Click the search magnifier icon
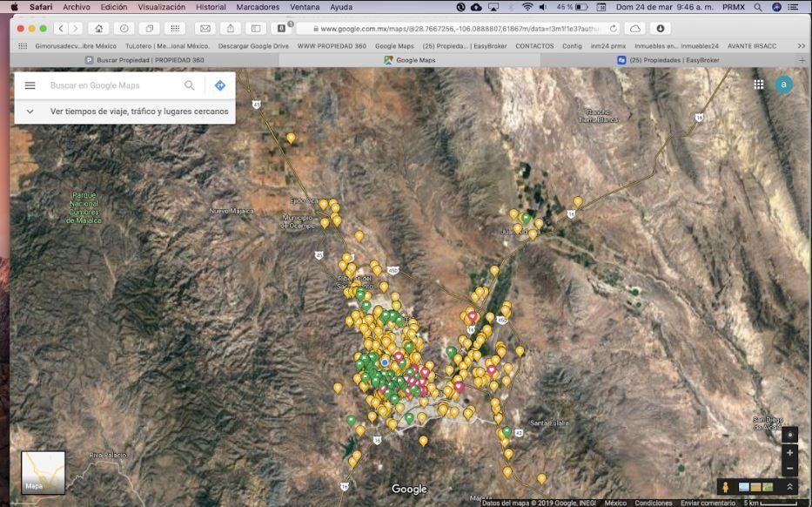The width and height of the screenshot is (812, 507). pos(189,85)
